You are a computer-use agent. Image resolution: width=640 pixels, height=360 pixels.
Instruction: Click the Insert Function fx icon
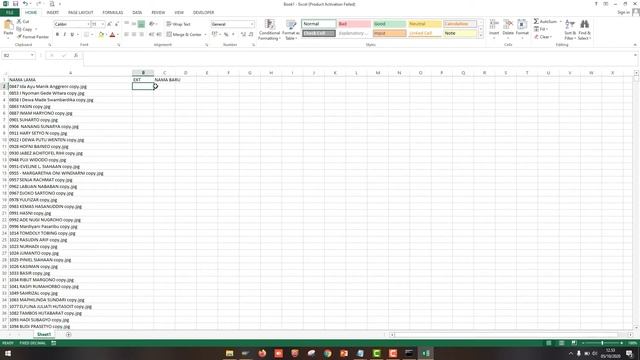pyautogui.click(x=76, y=55)
